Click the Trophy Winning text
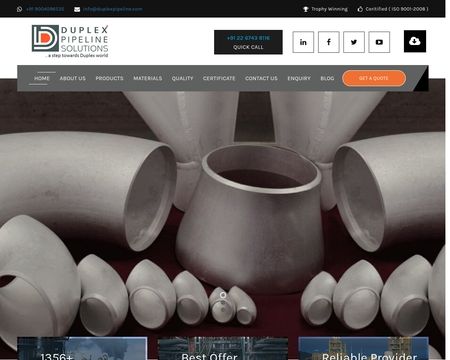450x360 pixels. [x=329, y=9]
